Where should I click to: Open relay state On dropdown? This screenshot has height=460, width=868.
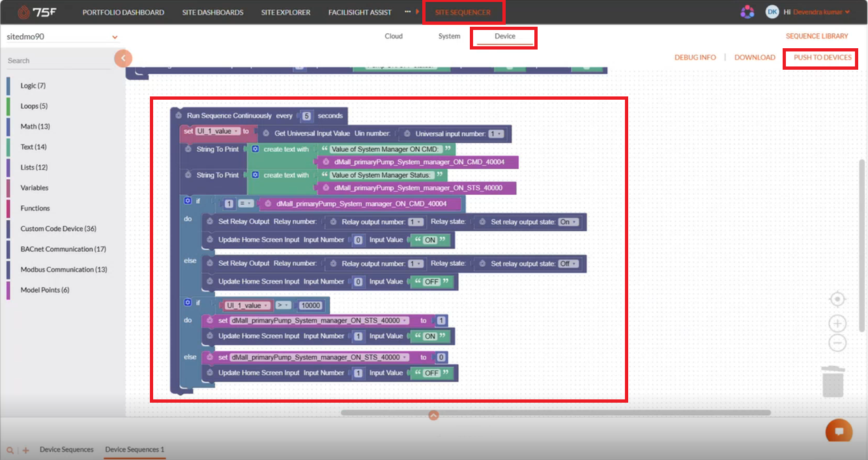(568, 222)
